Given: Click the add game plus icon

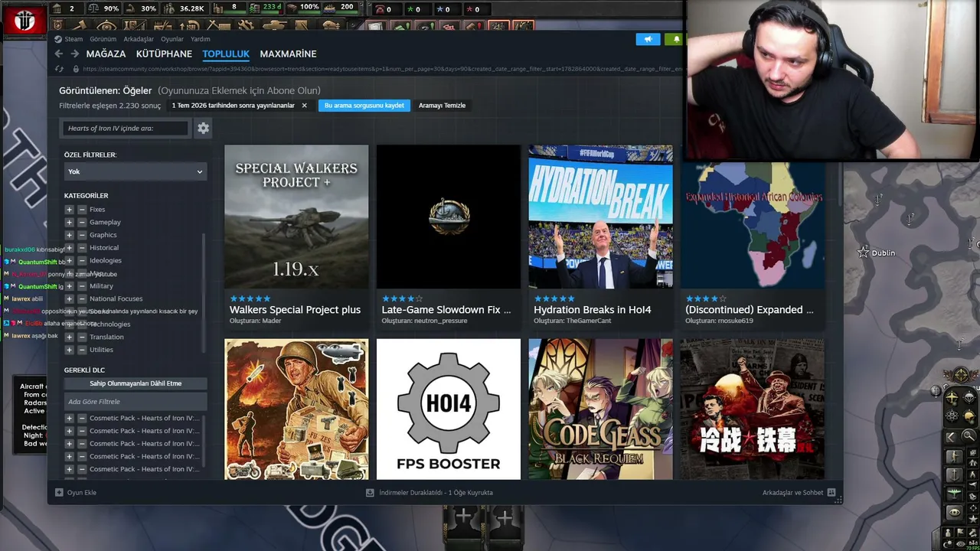Looking at the screenshot, I should click(x=59, y=493).
